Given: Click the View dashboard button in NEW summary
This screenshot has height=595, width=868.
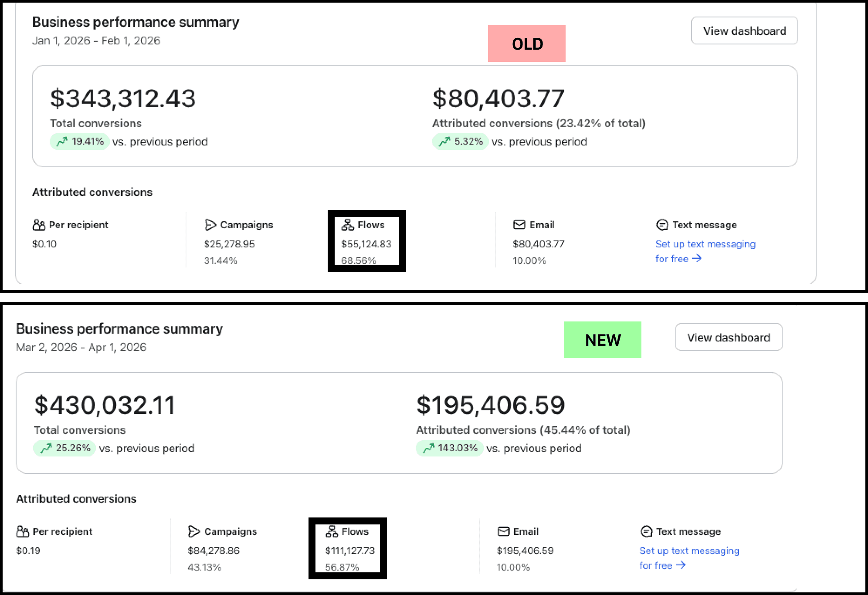Looking at the screenshot, I should click(x=729, y=338).
